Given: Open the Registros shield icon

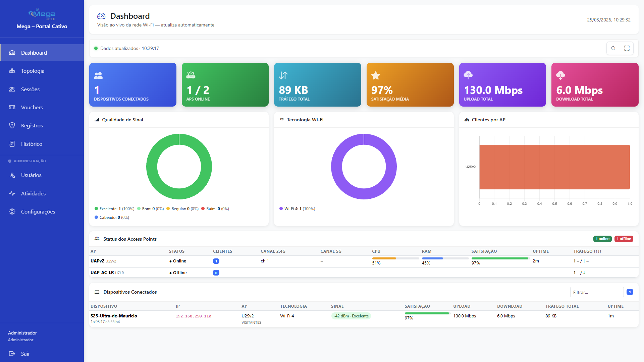Looking at the screenshot, I should pyautogui.click(x=12, y=125).
